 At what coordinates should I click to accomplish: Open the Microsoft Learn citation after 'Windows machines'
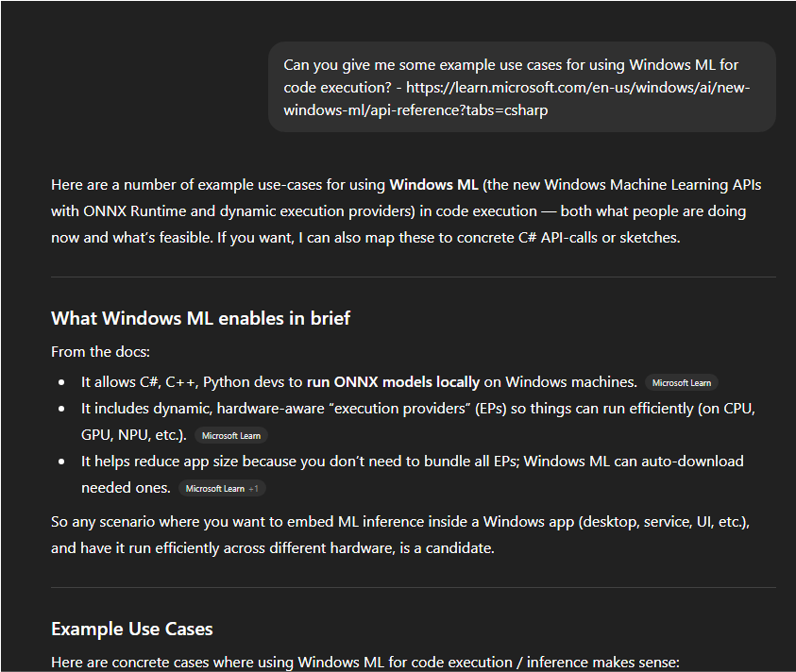click(681, 383)
